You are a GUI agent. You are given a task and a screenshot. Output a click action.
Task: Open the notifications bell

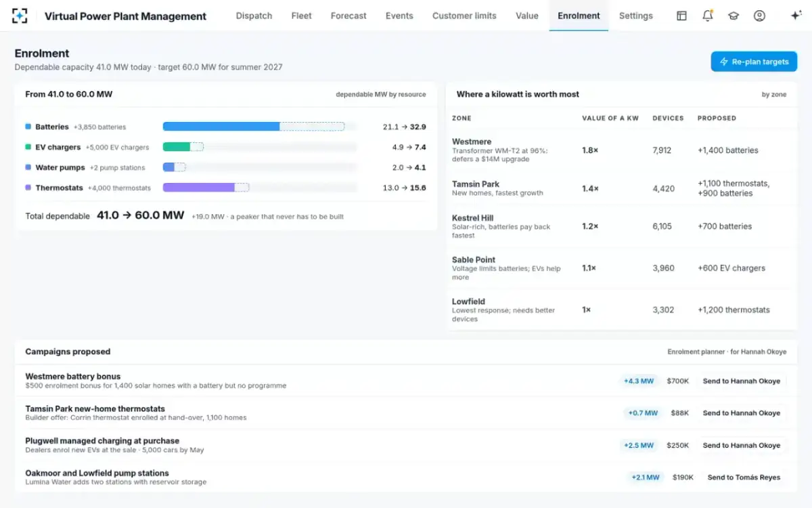pos(708,16)
